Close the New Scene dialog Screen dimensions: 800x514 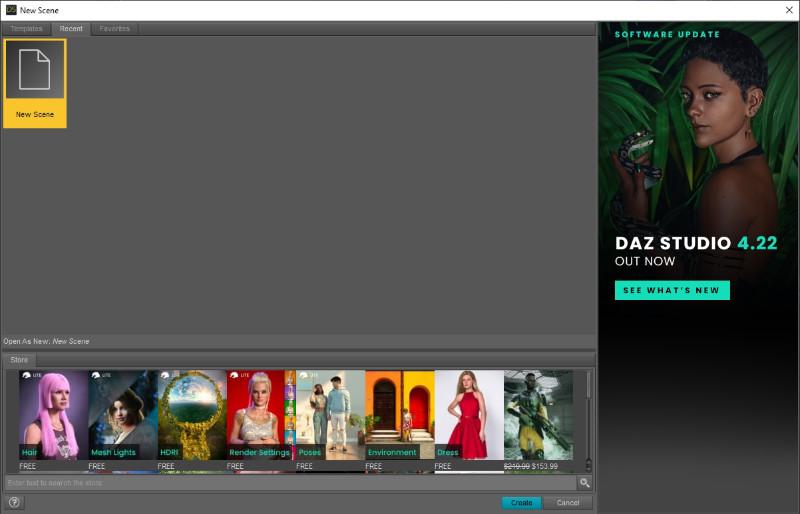click(789, 10)
